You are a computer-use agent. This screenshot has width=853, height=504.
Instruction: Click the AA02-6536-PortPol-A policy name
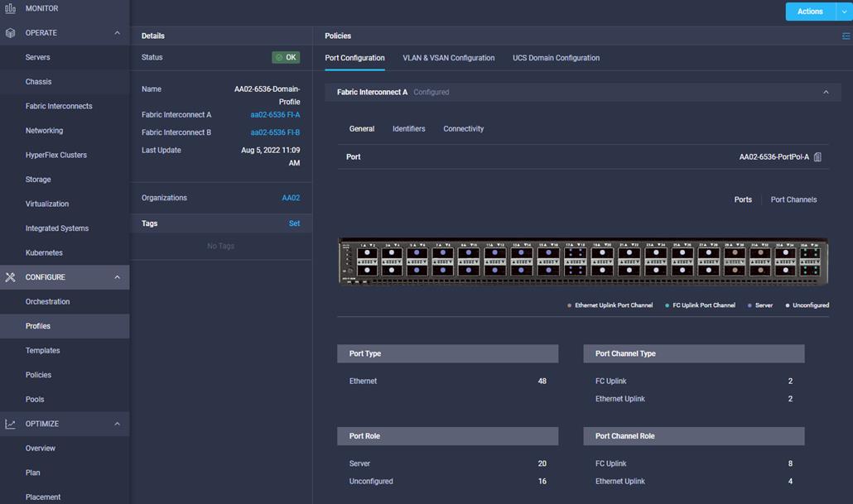click(774, 157)
